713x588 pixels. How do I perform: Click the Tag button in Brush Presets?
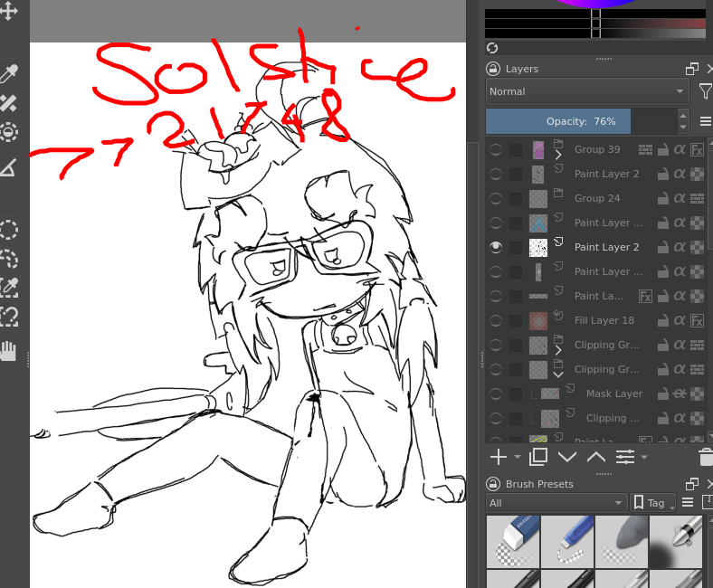[653, 503]
